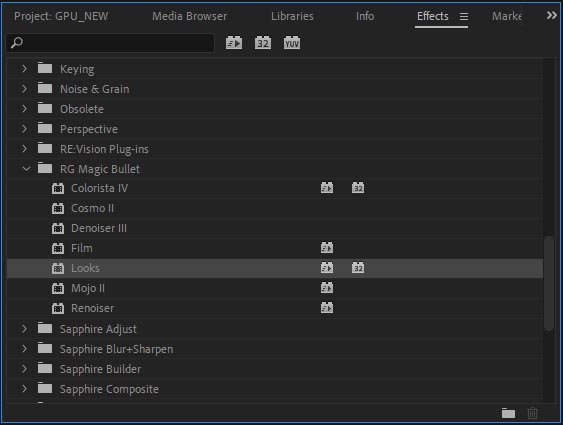Toggle the YUV Effects filter button
The width and height of the screenshot is (563, 425).
tap(292, 43)
